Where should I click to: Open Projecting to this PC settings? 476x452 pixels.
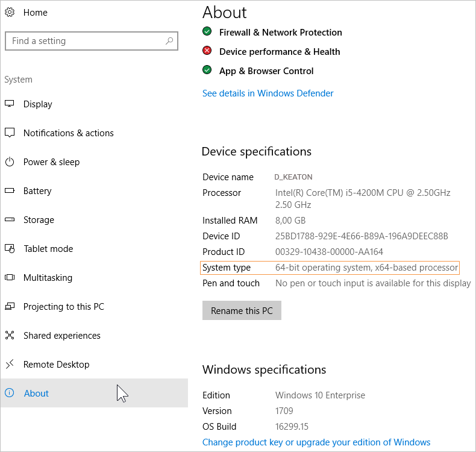click(x=63, y=307)
